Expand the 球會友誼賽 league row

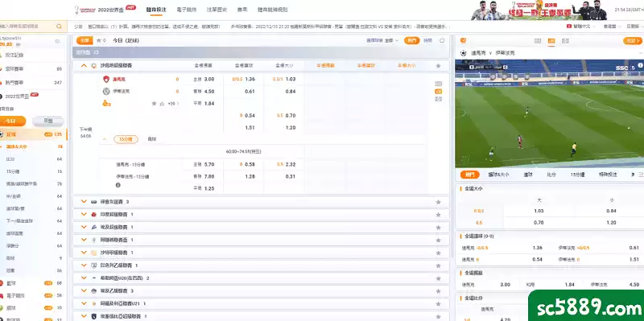tap(84, 202)
